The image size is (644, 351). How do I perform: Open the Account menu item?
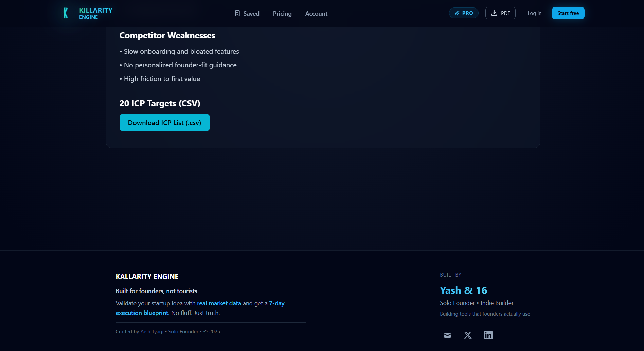tap(316, 13)
